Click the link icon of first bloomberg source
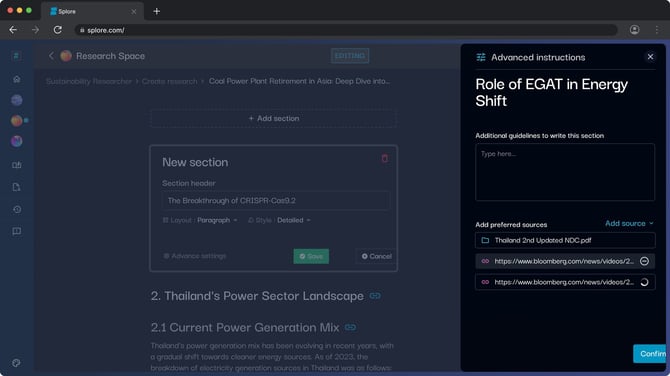Screen dimensions: 670x376 (x=485, y=261)
